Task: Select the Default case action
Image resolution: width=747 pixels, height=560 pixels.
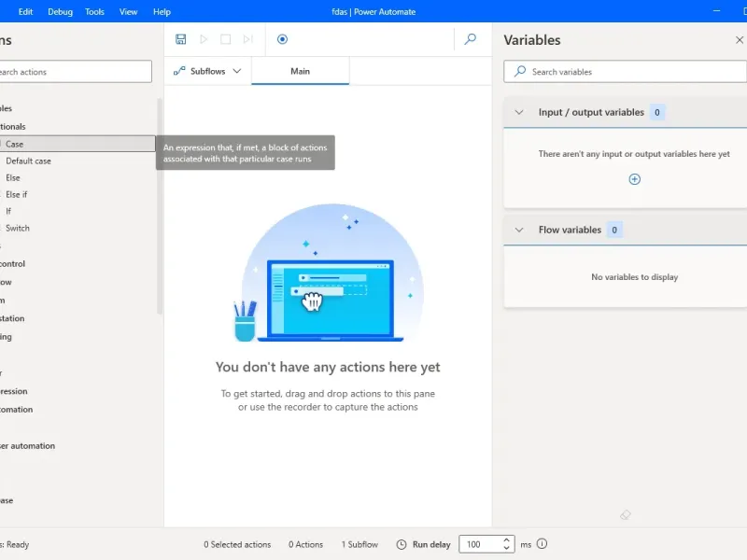Action: [x=28, y=161]
